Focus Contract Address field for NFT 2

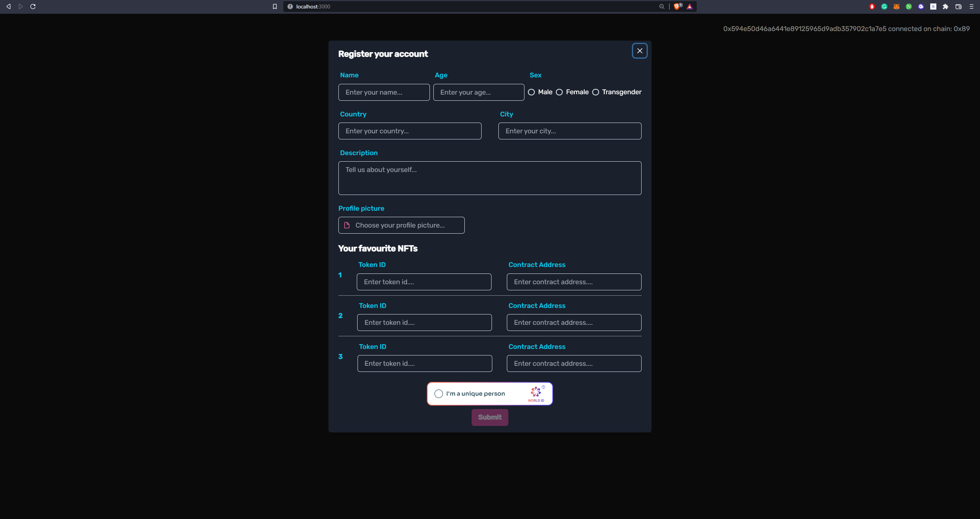(x=574, y=323)
